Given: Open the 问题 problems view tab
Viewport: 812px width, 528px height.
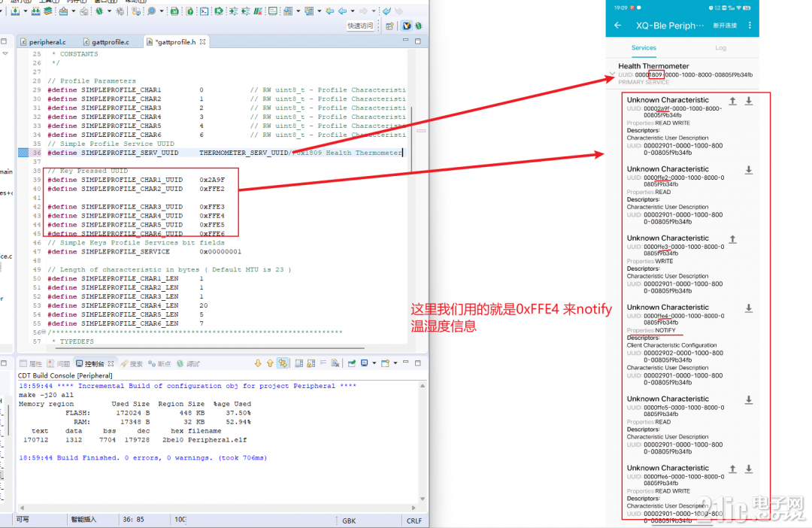Looking at the screenshot, I should 59,364.
